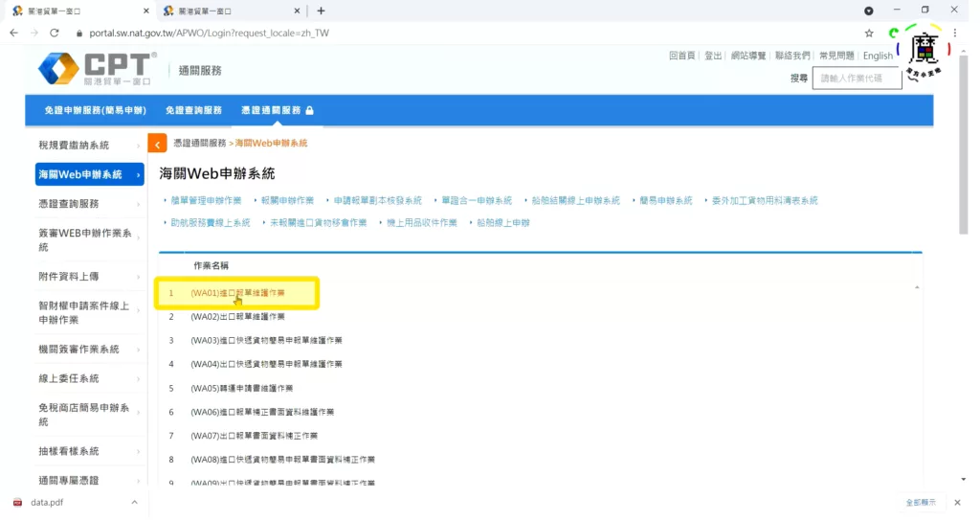The width and height of the screenshot is (980, 520).
Task: Open 網站導覽 sitemap link
Action: (748, 56)
